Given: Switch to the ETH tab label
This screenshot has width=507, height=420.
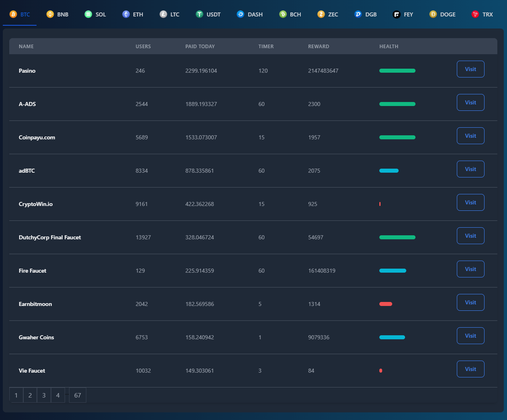Looking at the screenshot, I should (x=138, y=14).
